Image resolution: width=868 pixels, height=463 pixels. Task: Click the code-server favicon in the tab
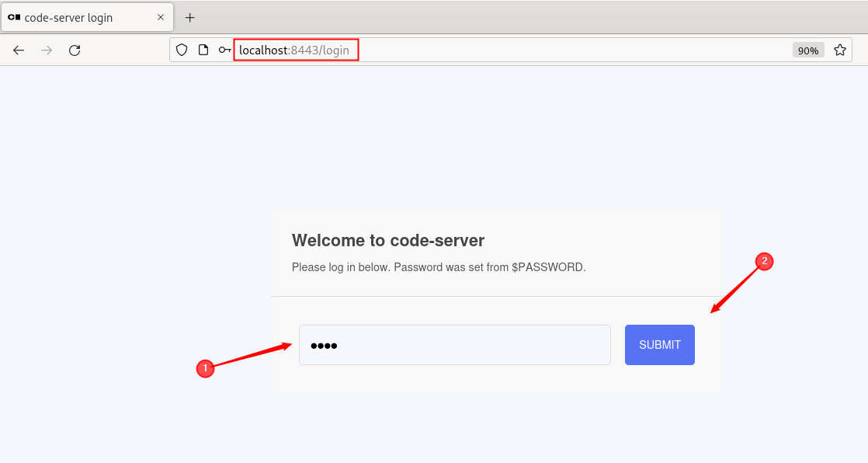point(14,17)
